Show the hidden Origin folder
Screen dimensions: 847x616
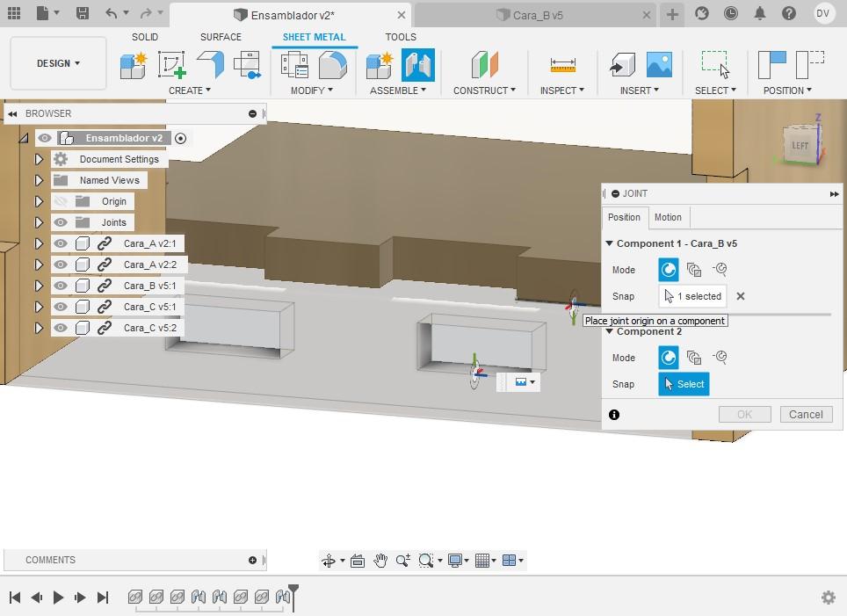[x=61, y=201]
